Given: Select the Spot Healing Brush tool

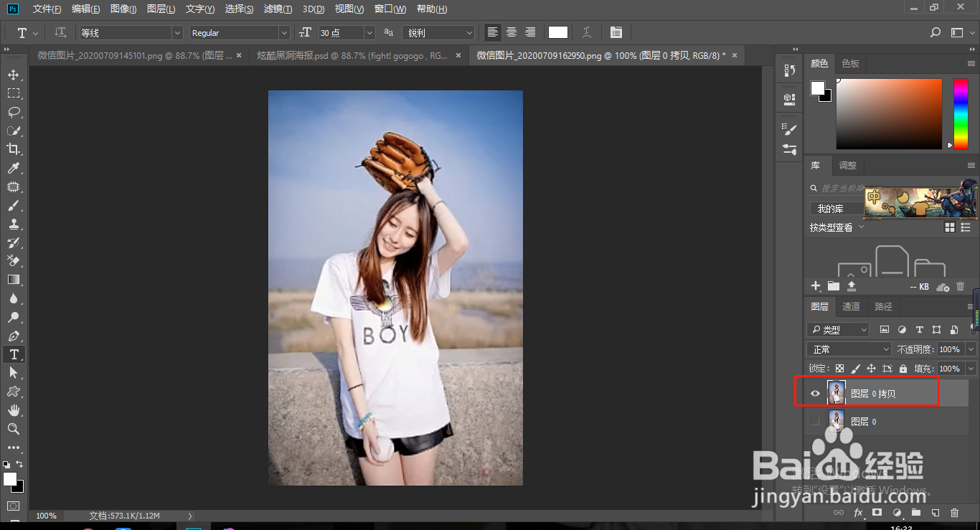Looking at the screenshot, I should [14, 186].
